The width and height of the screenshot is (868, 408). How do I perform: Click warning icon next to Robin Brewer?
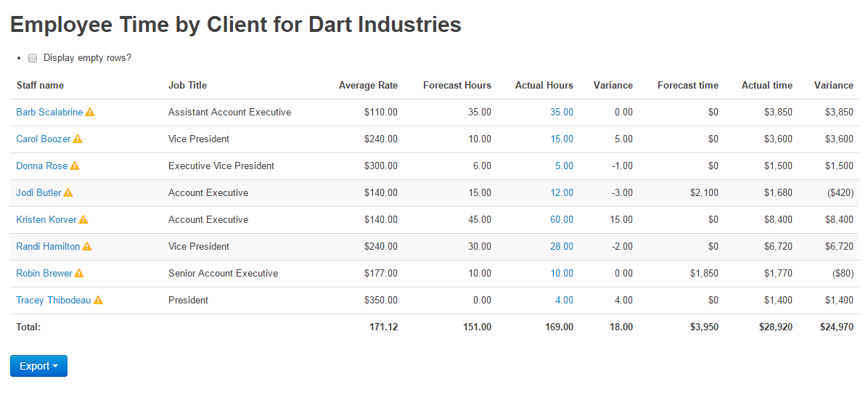pos(79,273)
